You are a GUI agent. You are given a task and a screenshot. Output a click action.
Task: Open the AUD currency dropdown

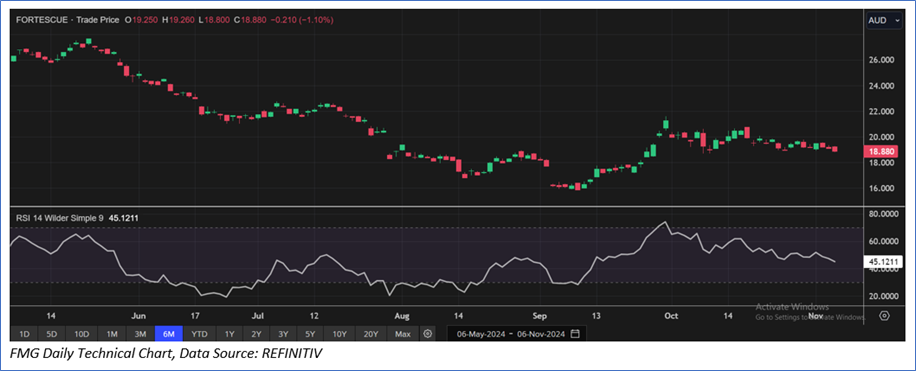coord(884,20)
